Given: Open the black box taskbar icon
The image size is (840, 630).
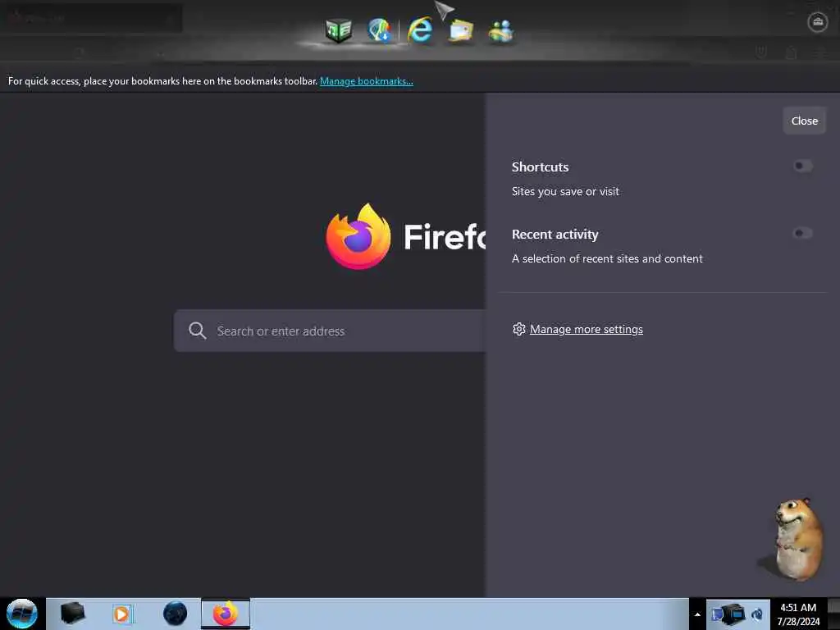Looking at the screenshot, I should point(72,614).
